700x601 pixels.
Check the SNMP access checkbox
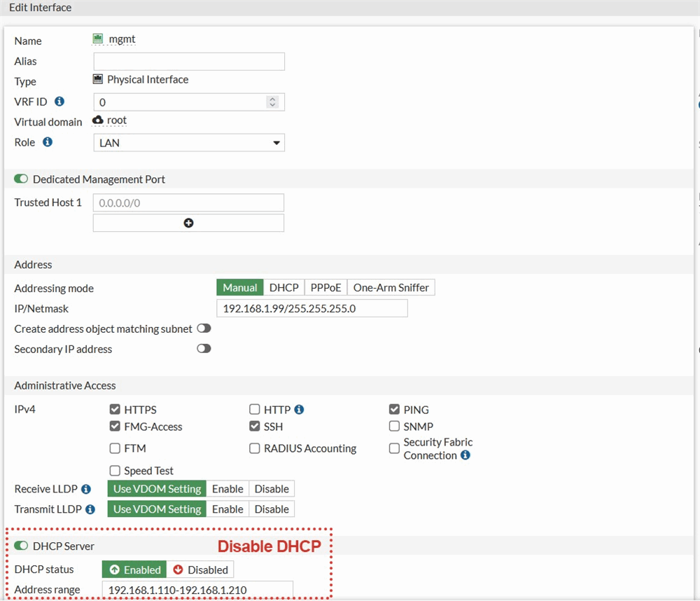pos(395,427)
